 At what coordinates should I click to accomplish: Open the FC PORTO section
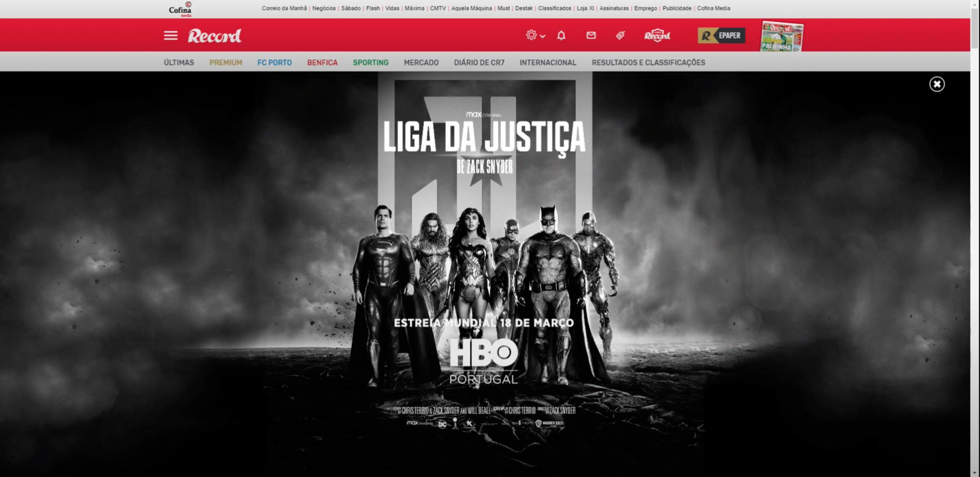click(x=274, y=62)
